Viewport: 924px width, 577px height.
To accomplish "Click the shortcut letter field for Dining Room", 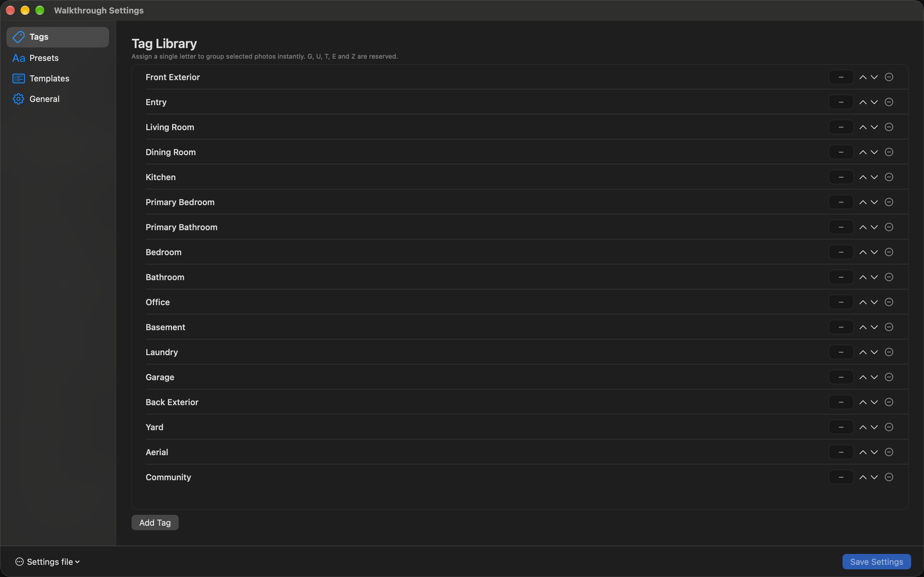I will point(841,152).
